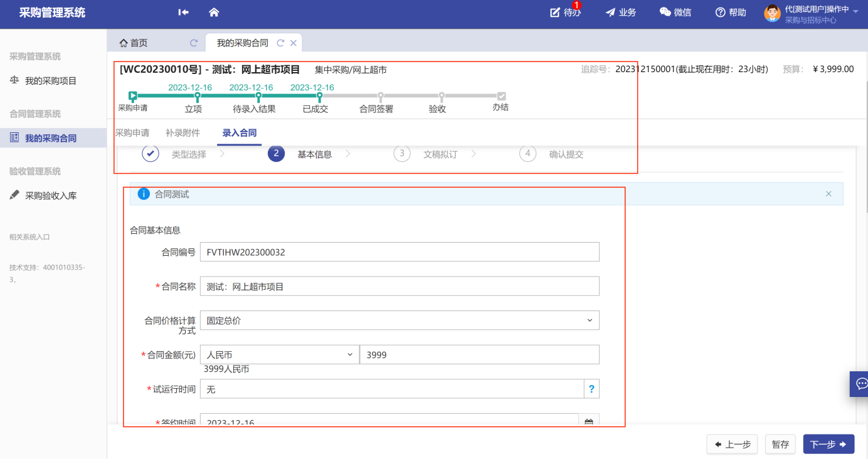Click the question mark beside 试运行时间
Viewport: 868px width, 459px height.
click(x=591, y=389)
